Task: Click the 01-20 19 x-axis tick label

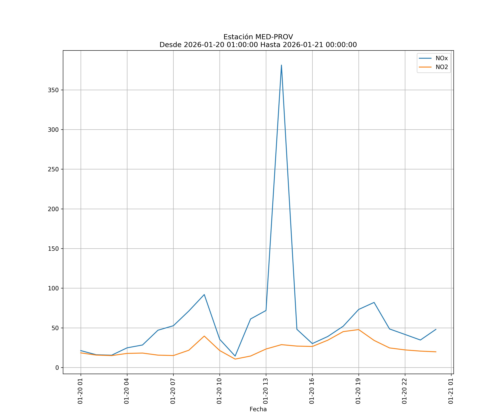Action: (358, 391)
